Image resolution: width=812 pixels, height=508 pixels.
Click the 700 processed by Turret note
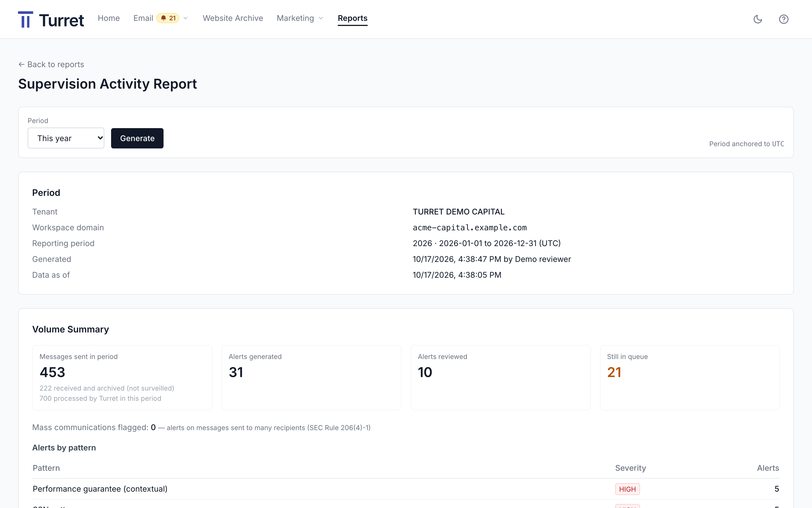click(100, 398)
